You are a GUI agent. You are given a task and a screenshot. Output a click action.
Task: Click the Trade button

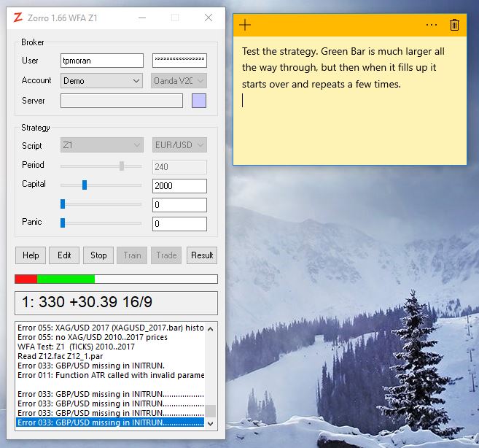[x=166, y=255]
